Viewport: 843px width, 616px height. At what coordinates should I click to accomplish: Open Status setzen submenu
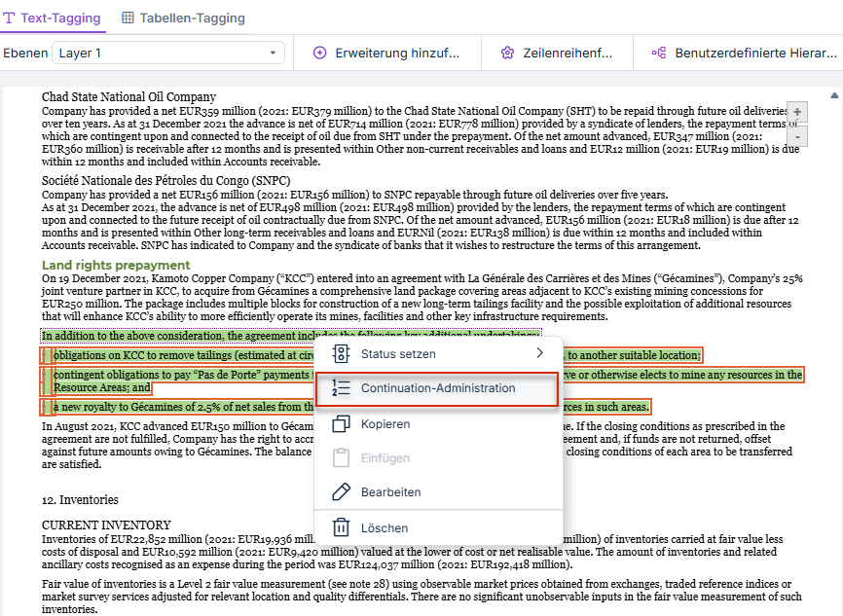[439, 353]
